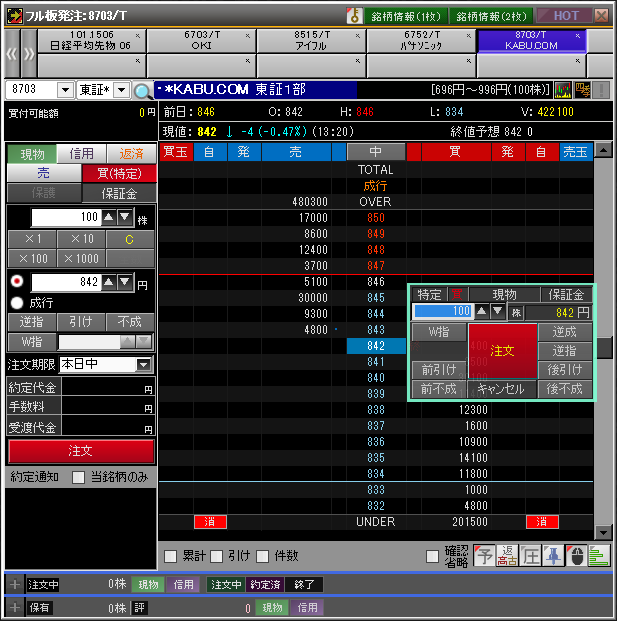
Task: Click the blue pin icon at bottom
Action: tap(553, 556)
